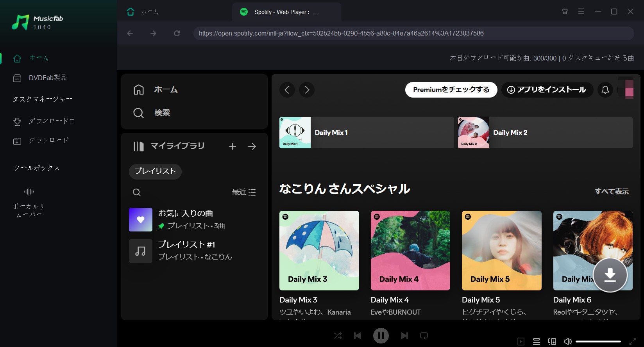644x347 pixels.
Task: Open プレイリスト #1 in the library
Action: pos(194,251)
